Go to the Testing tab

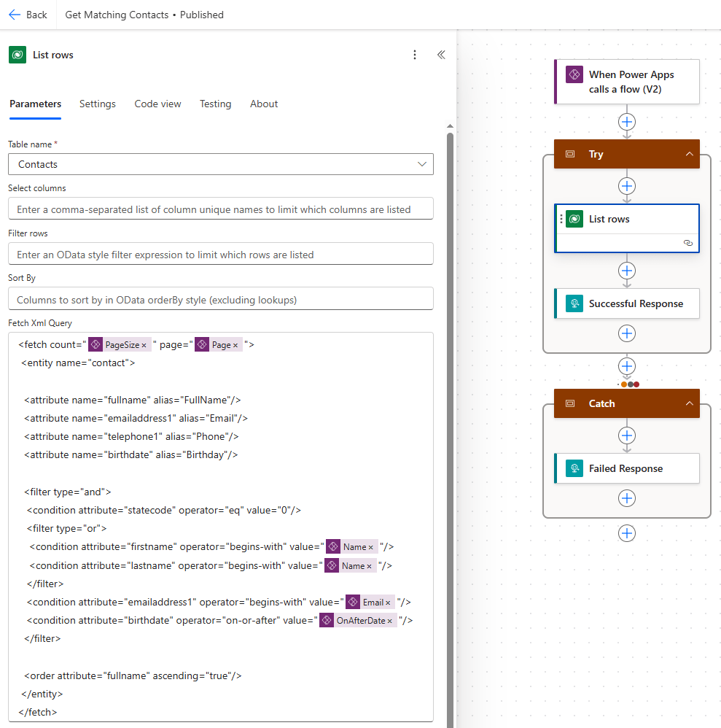tap(215, 104)
